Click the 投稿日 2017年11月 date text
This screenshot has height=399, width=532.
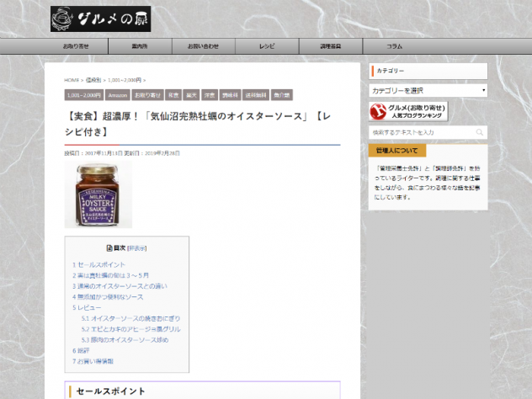click(93, 153)
